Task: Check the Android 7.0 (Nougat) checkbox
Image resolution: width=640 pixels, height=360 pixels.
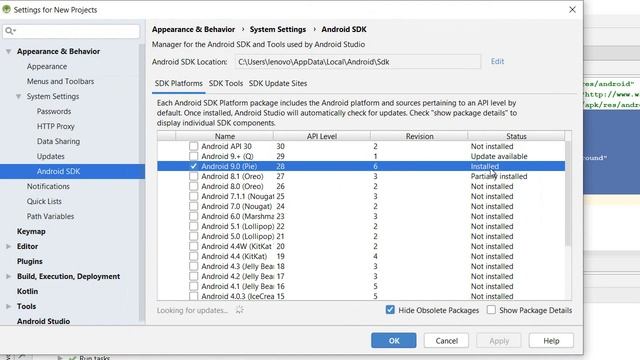Action: tap(193, 206)
